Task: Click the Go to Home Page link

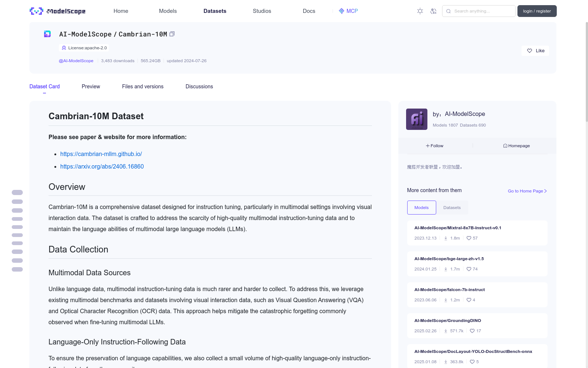Action: 527,191
